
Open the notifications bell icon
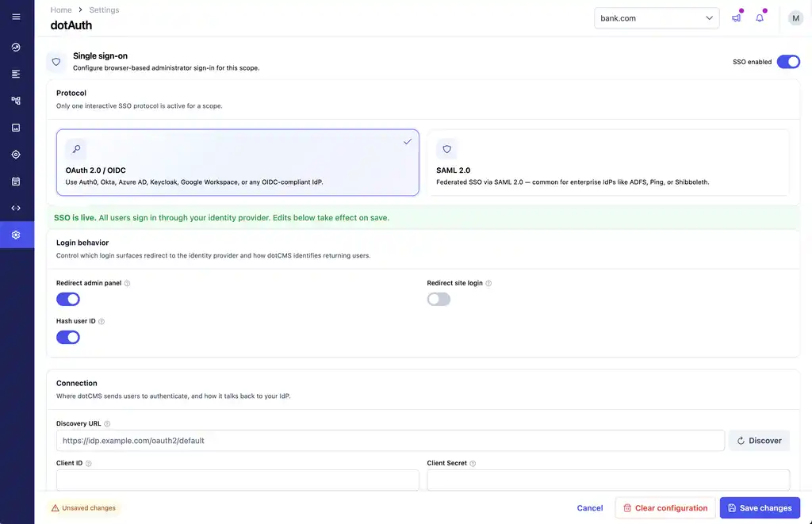pos(760,18)
